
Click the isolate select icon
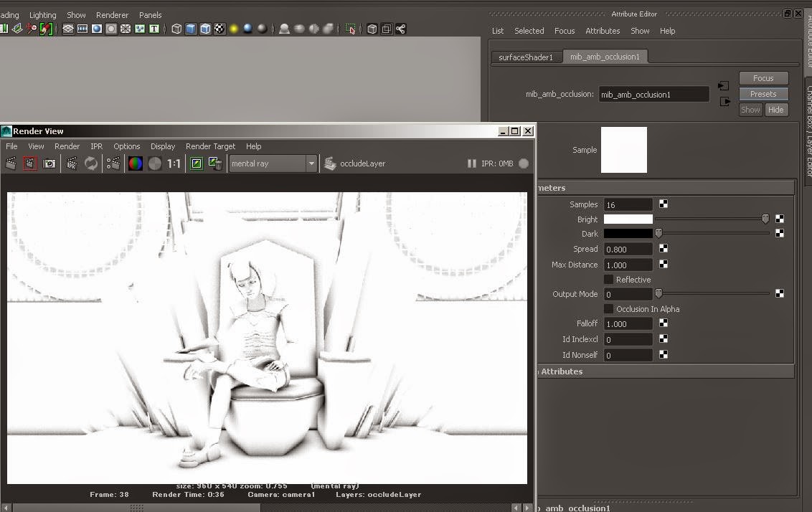click(351, 29)
